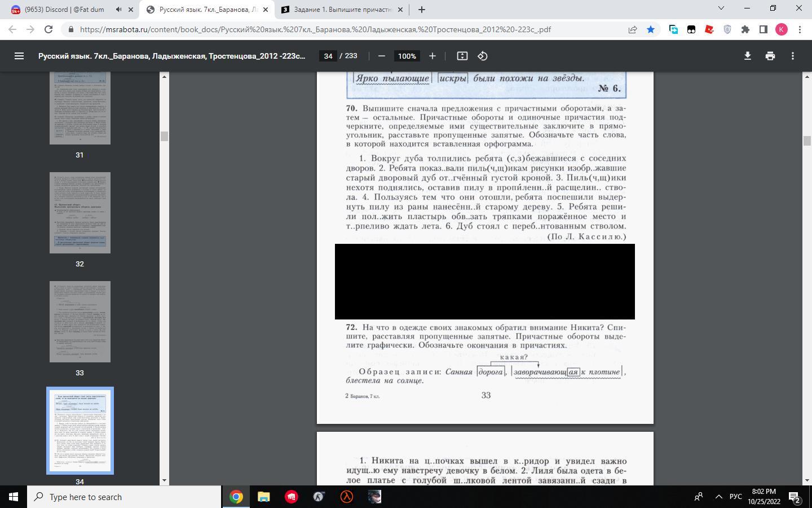Download the PDF file
812x508 pixels.
748,56
